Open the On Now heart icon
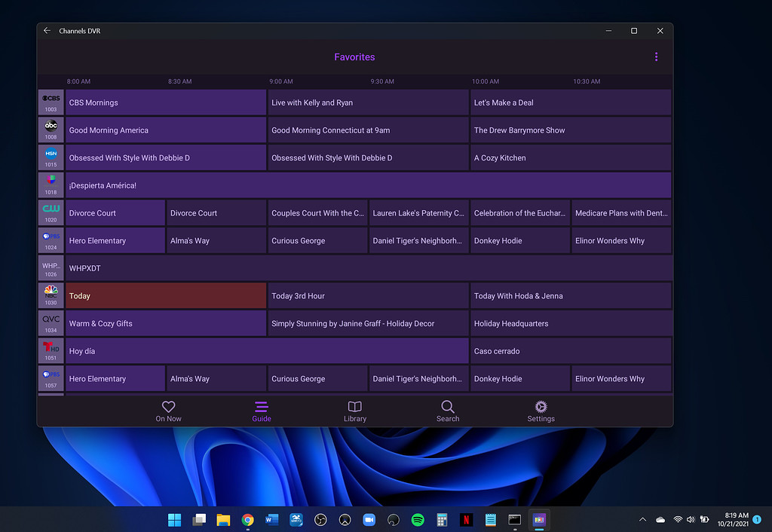This screenshot has width=772, height=532. (168, 406)
